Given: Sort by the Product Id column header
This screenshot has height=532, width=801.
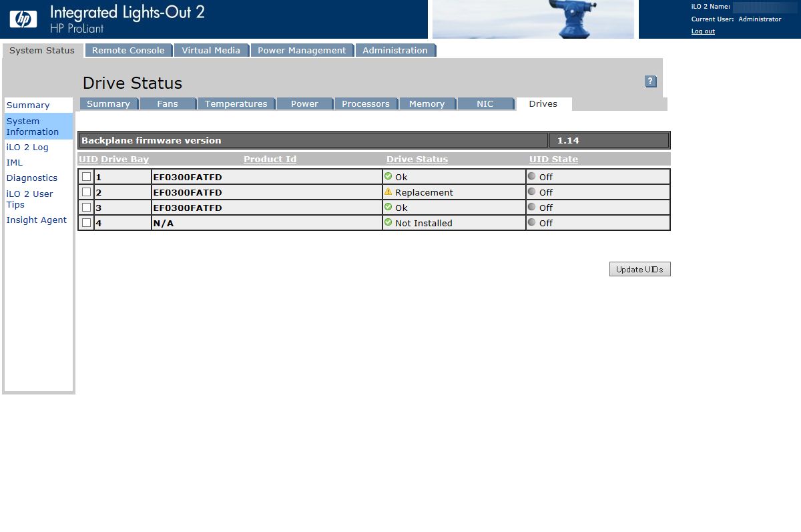Looking at the screenshot, I should (270, 159).
